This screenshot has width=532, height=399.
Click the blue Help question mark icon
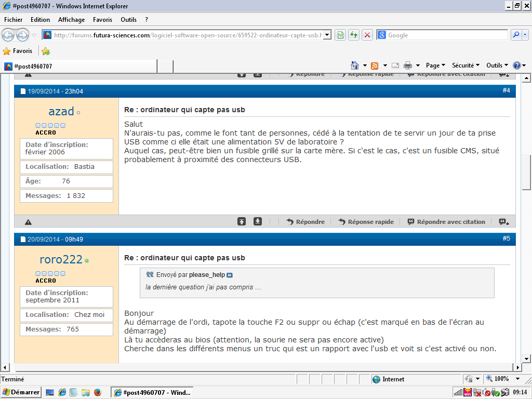pos(517,65)
